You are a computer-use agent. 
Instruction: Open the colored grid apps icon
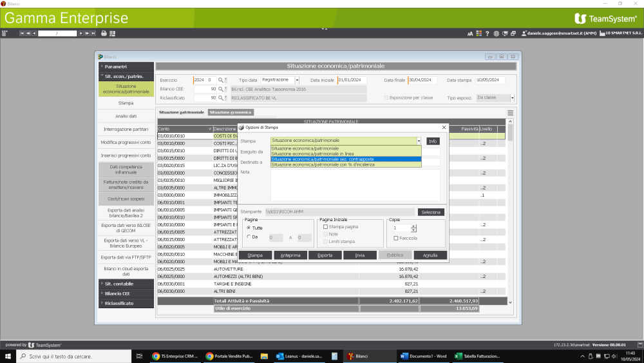pyautogui.click(x=479, y=34)
